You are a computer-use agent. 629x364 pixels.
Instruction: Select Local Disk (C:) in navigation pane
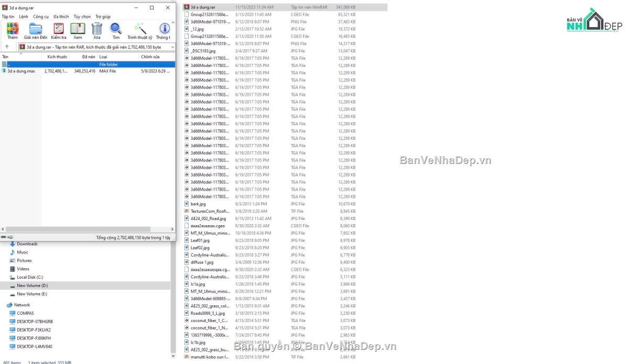pyautogui.click(x=30, y=277)
